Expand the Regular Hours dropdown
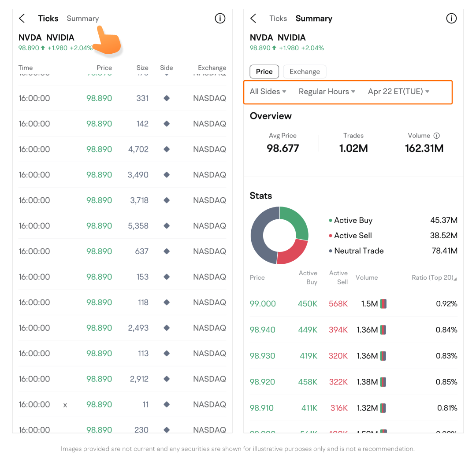 click(327, 92)
